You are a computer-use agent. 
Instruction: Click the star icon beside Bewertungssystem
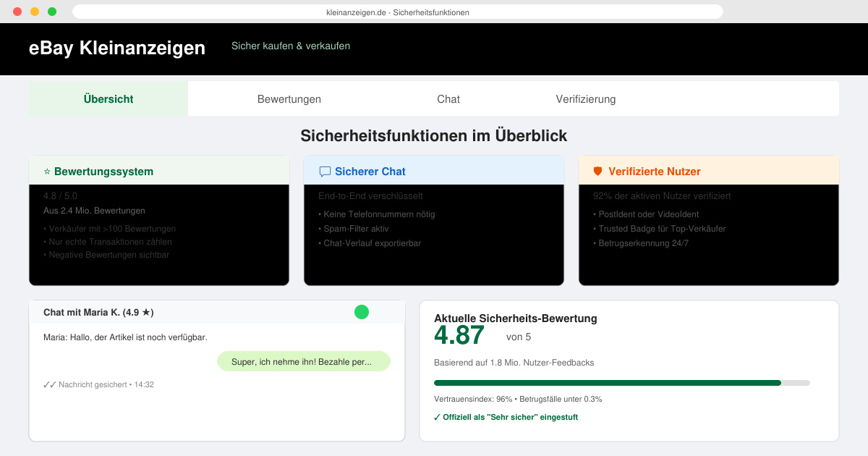(47, 172)
